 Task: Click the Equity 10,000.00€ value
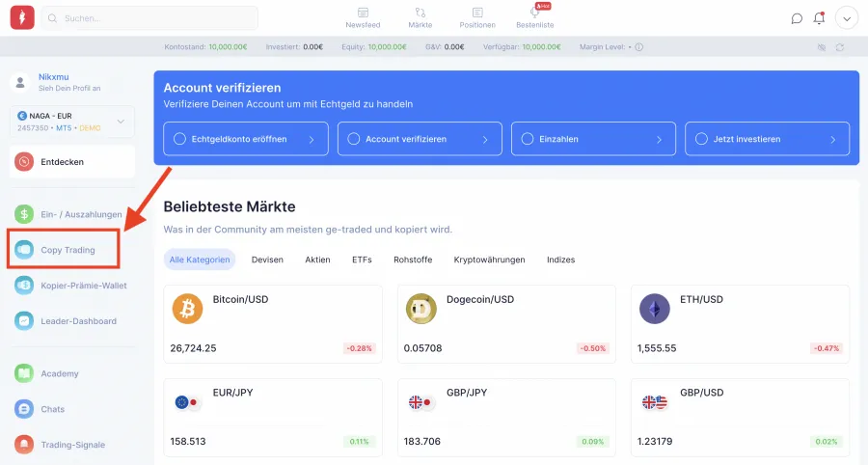[x=387, y=47]
